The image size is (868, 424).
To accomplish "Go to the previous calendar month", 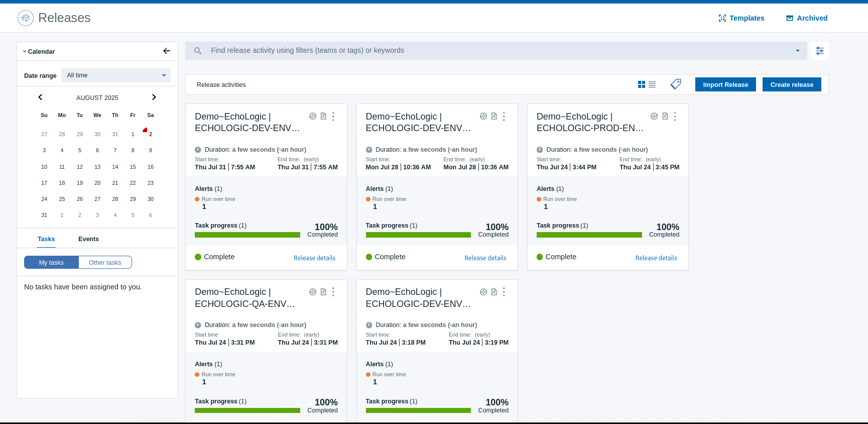I will point(41,97).
